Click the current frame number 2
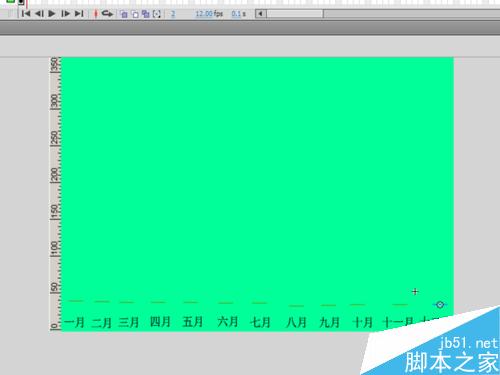Screen dimensions: 500x375 click(173, 14)
